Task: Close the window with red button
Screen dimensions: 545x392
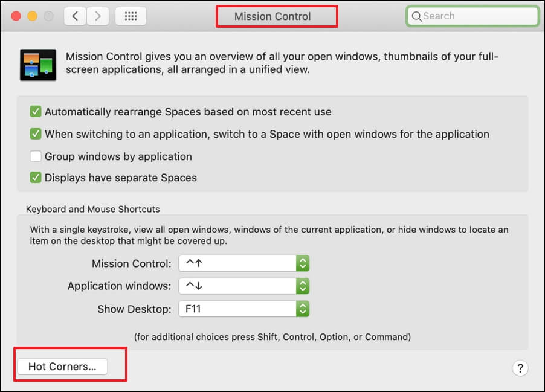Action: point(16,16)
